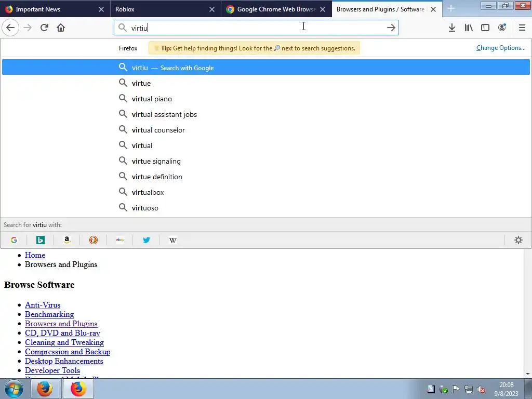Search with Wikipedia engine icon
This screenshot has height=399, width=532.
click(x=173, y=240)
